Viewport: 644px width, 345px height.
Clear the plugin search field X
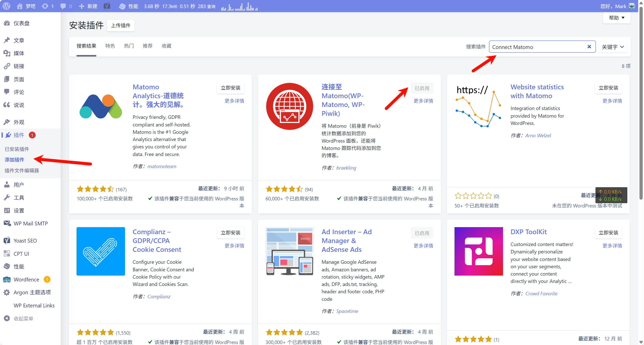coord(589,47)
